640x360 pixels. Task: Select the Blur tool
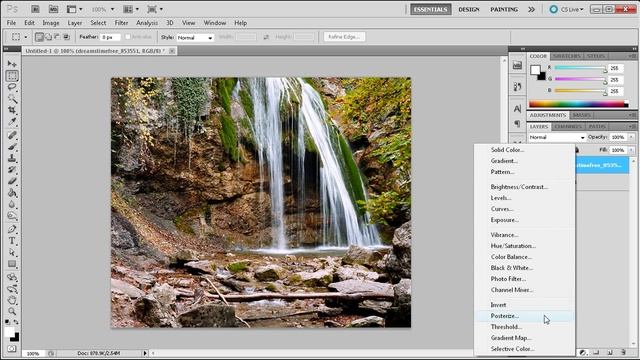tap(12, 204)
